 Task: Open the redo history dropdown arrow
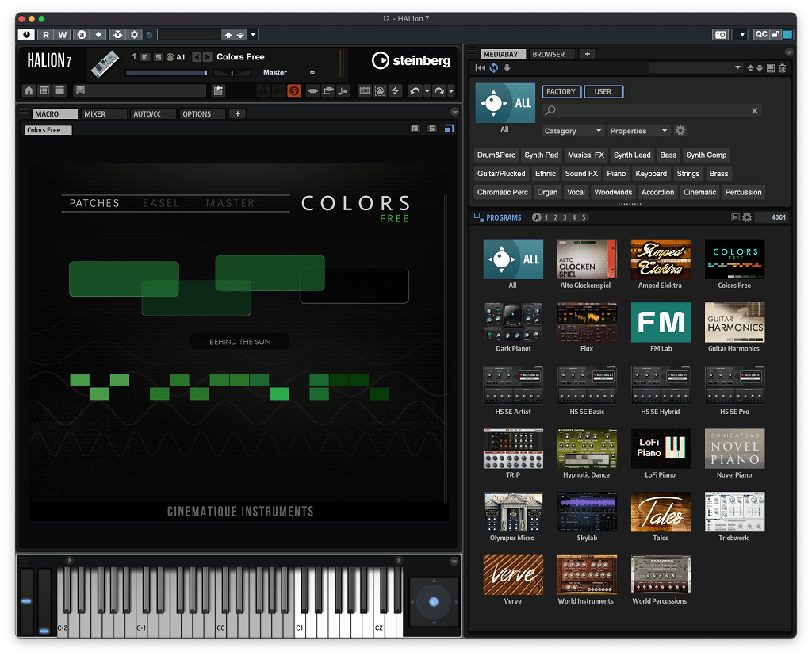point(451,91)
